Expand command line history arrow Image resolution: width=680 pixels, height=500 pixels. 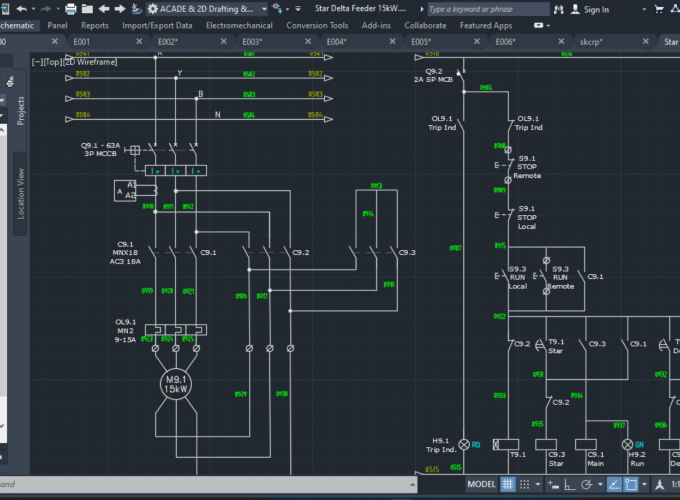(412, 484)
